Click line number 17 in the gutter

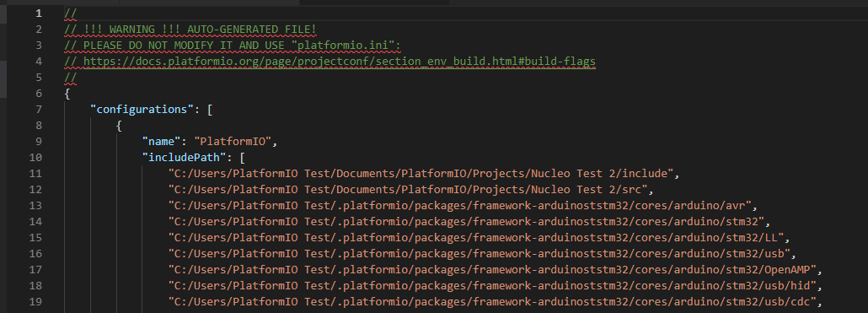pyautogui.click(x=35, y=270)
